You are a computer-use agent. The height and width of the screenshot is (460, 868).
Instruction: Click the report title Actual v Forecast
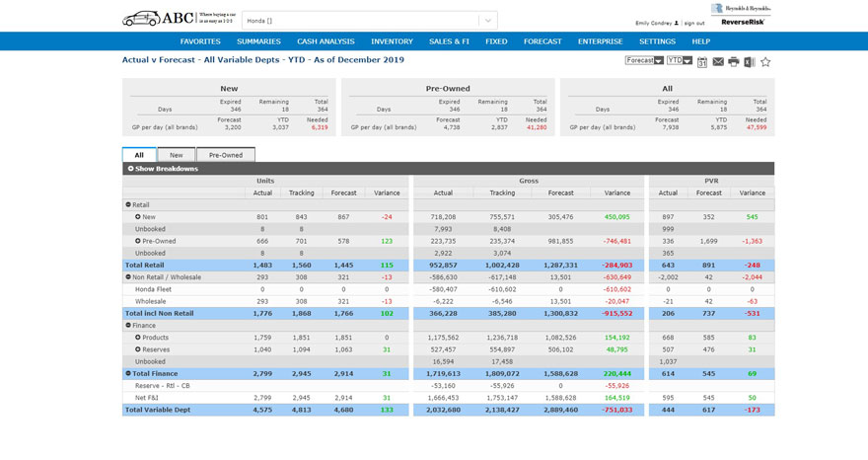pos(263,60)
